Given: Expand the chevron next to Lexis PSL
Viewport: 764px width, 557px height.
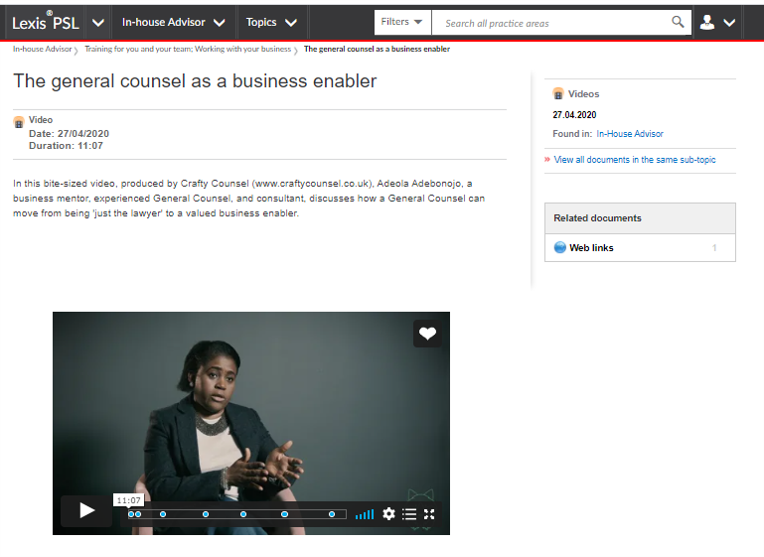Looking at the screenshot, I should (x=98, y=22).
